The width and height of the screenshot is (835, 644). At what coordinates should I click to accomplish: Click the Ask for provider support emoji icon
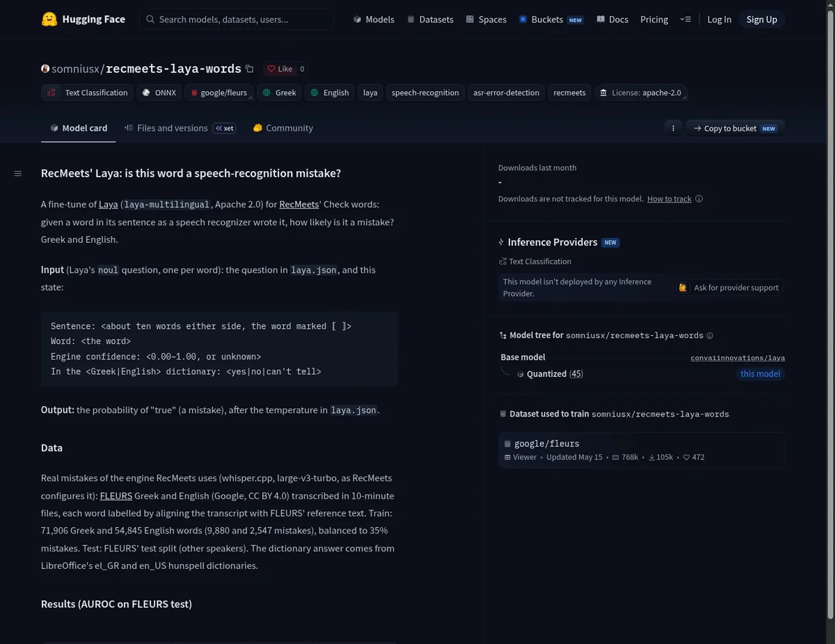[x=683, y=287]
